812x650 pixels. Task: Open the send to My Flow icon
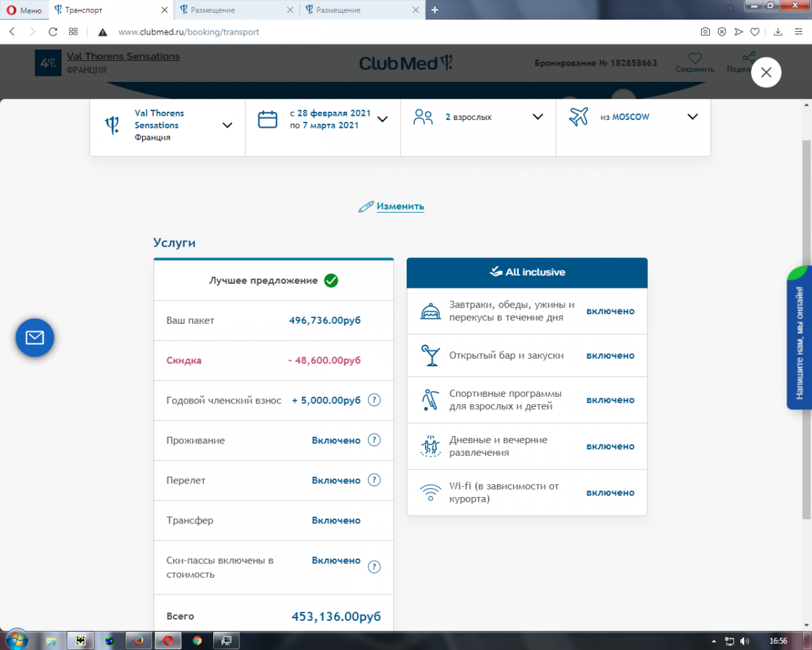738,32
